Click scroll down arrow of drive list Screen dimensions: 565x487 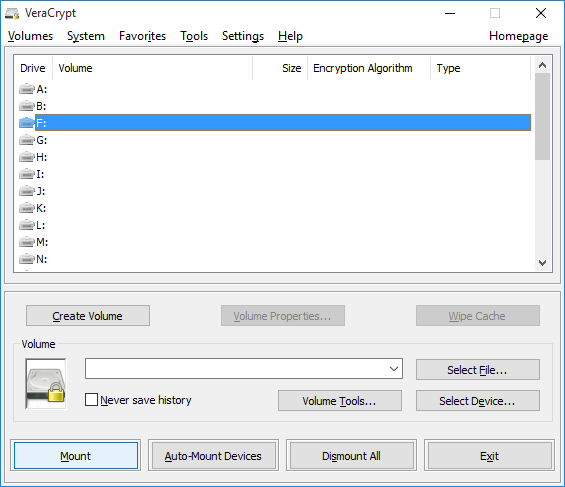[542, 263]
